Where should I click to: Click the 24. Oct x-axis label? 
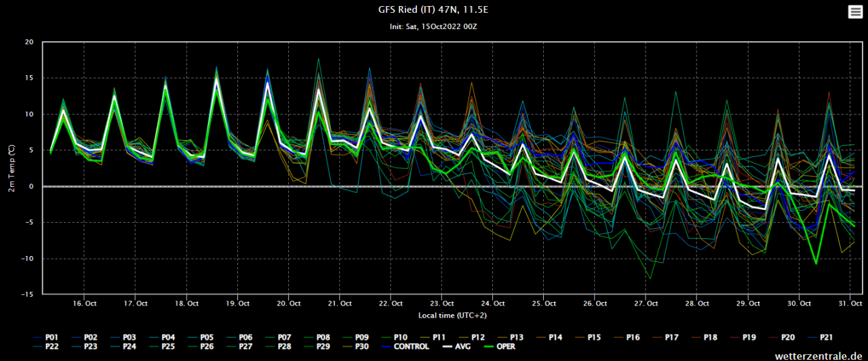[492, 303]
